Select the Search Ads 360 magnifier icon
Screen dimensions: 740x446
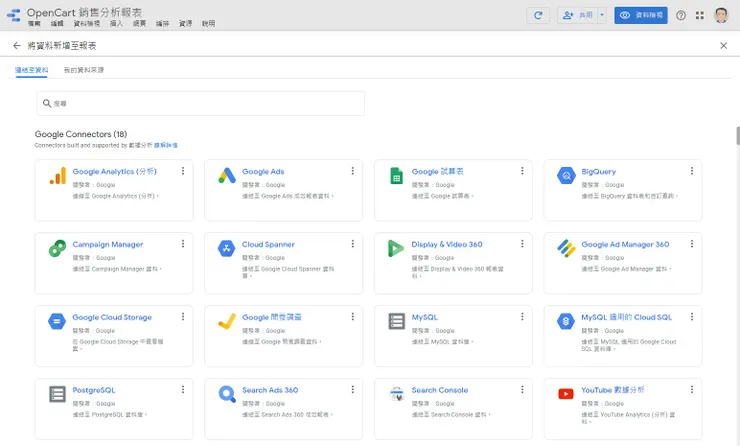pos(227,394)
